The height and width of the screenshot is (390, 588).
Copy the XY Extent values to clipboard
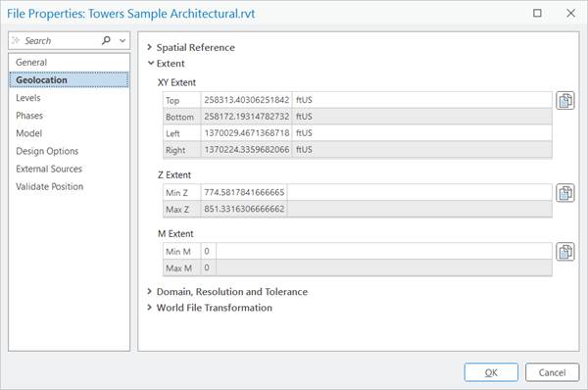(x=565, y=100)
